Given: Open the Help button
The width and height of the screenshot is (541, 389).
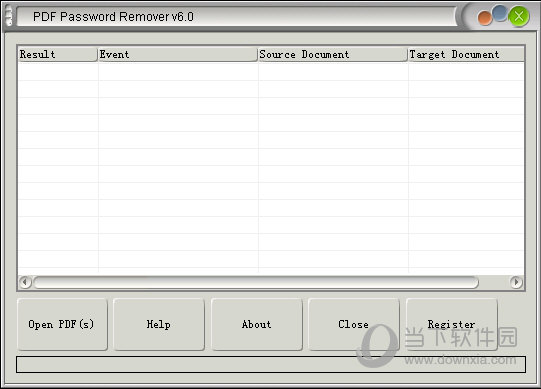Looking at the screenshot, I should [x=159, y=324].
